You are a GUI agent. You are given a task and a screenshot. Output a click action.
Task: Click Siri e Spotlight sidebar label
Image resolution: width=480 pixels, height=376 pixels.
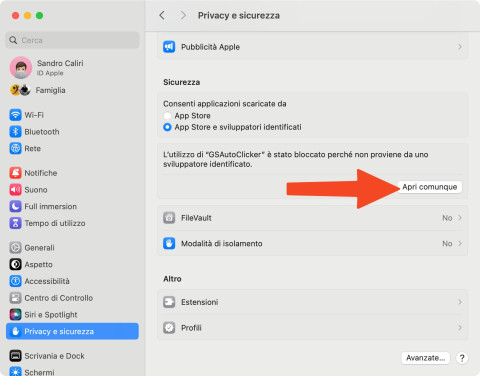[51, 315]
